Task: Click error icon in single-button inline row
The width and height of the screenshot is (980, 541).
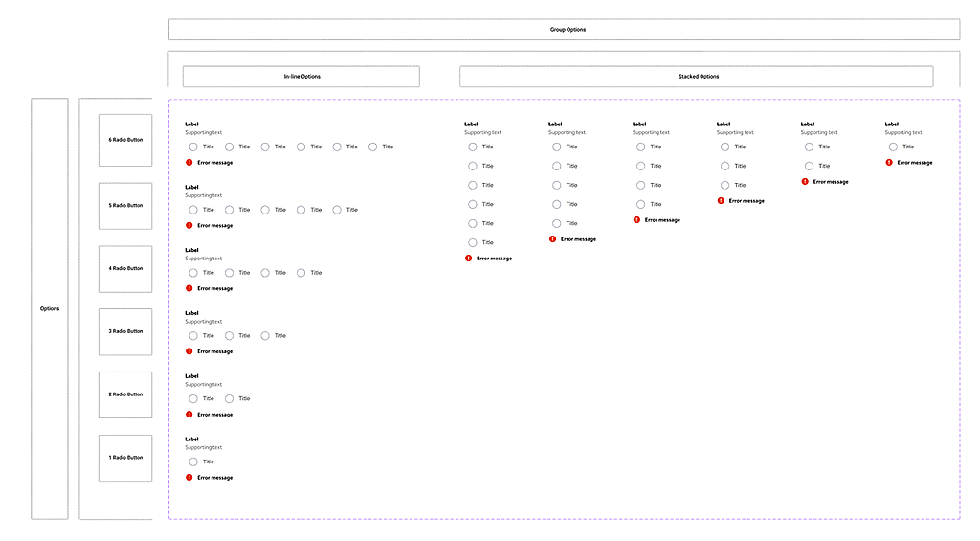Action: (x=189, y=477)
